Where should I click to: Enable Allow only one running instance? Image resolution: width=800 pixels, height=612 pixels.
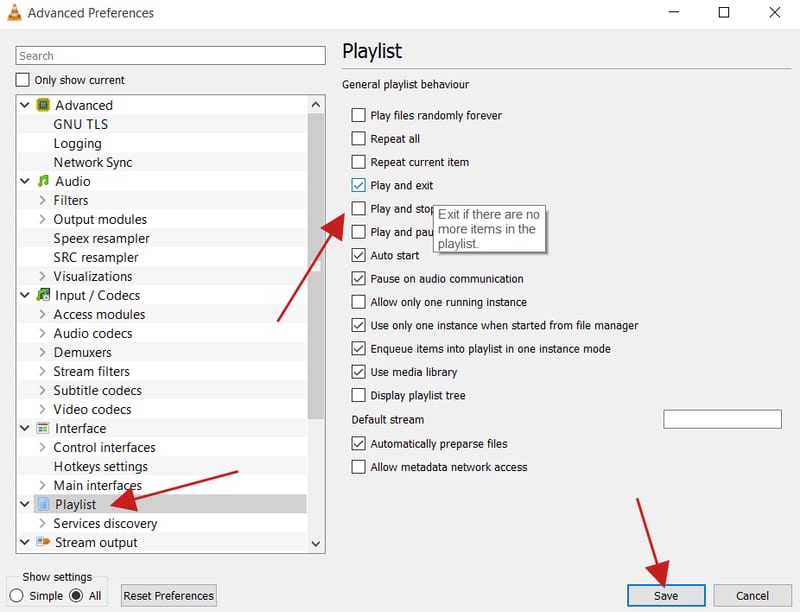359,302
